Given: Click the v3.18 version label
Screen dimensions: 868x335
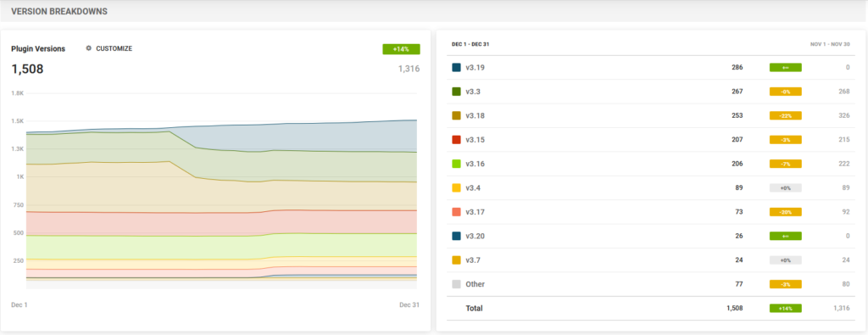Looking at the screenshot, I should [x=475, y=115].
